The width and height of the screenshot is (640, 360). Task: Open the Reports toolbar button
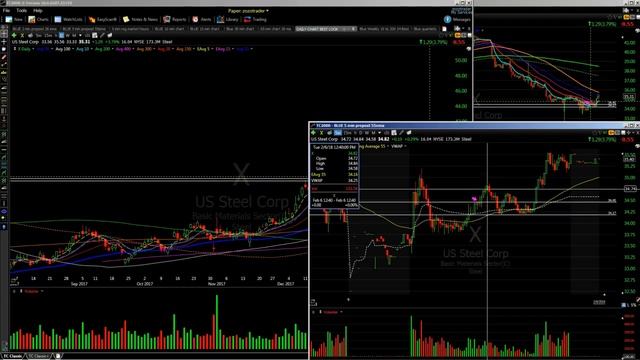(175, 19)
